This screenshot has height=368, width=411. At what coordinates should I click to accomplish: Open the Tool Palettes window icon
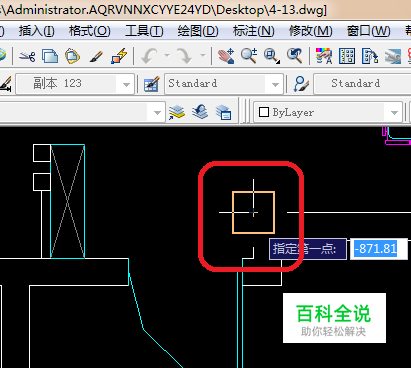[370, 56]
